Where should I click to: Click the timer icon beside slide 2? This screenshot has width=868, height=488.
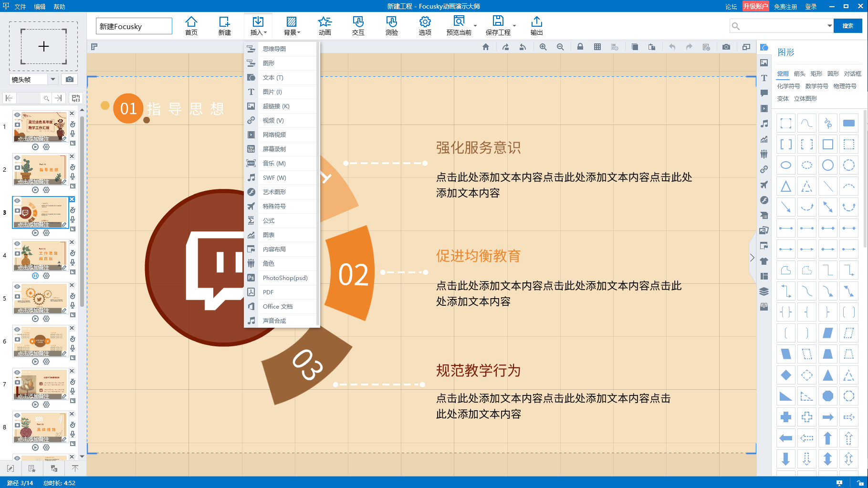(73, 167)
